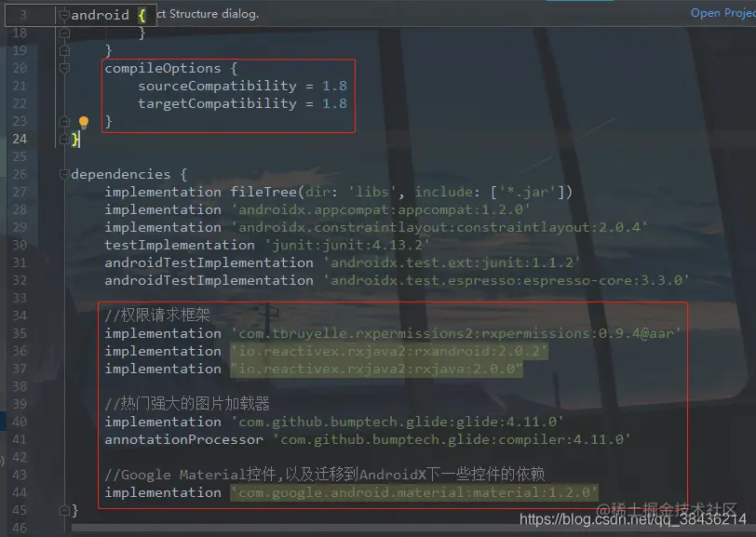Toggle fold end marker at line 23
The width and height of the screenshot is (756, 537).
pyautogui.click(x=64, y=121)
